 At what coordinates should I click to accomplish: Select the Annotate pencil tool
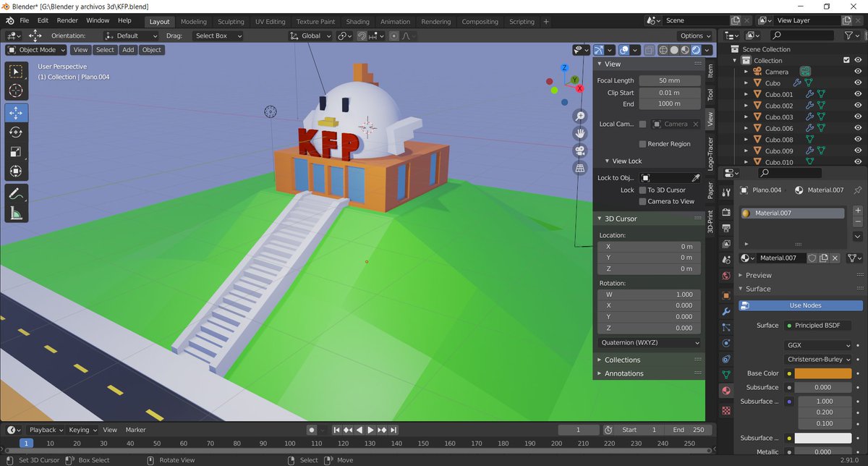click(x=17, y=193)
